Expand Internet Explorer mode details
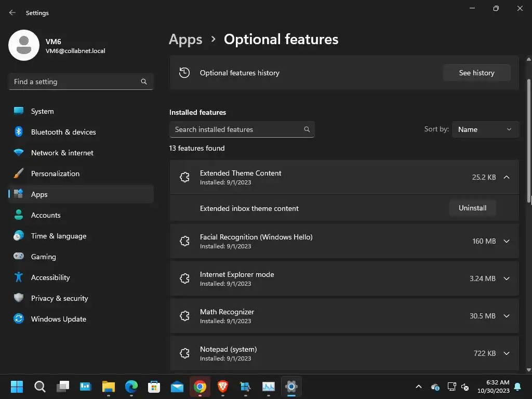Viewport: 532px width, 399px height. (507, 278)
